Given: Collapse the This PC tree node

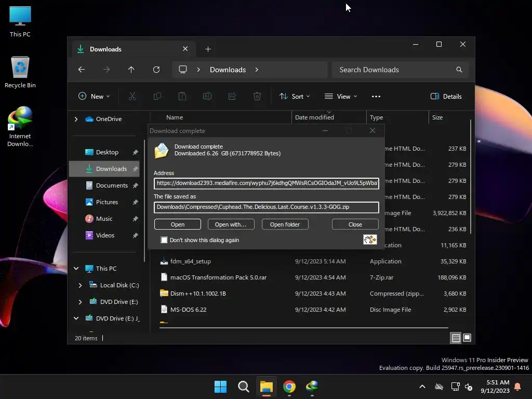Looking at the screenshot, I should (76, 269).
